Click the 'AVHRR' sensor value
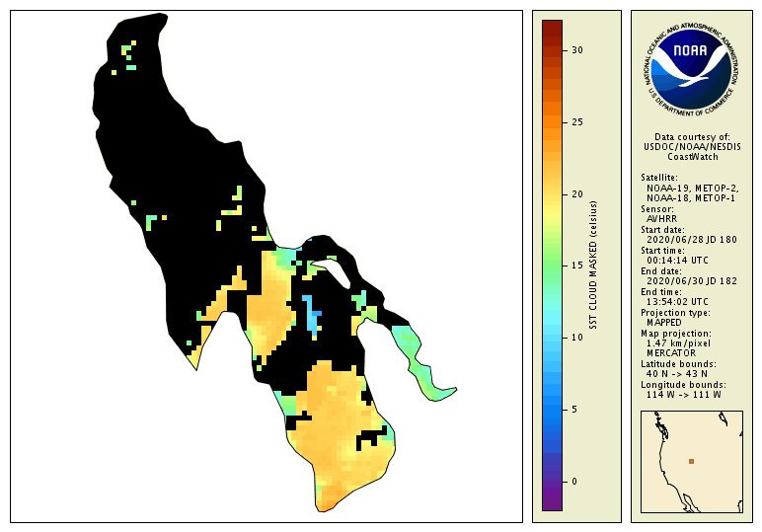Screen dimensions: 762x532 661,219
